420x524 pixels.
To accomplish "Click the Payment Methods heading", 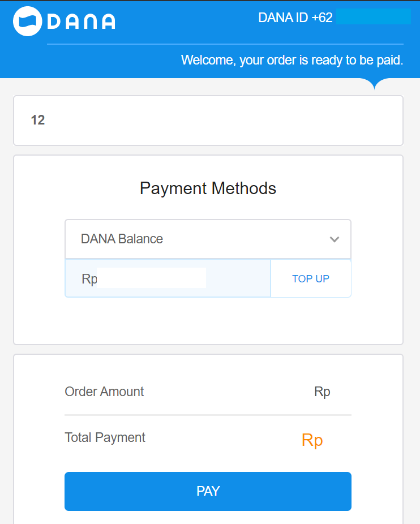I will (x=208, y=188).
